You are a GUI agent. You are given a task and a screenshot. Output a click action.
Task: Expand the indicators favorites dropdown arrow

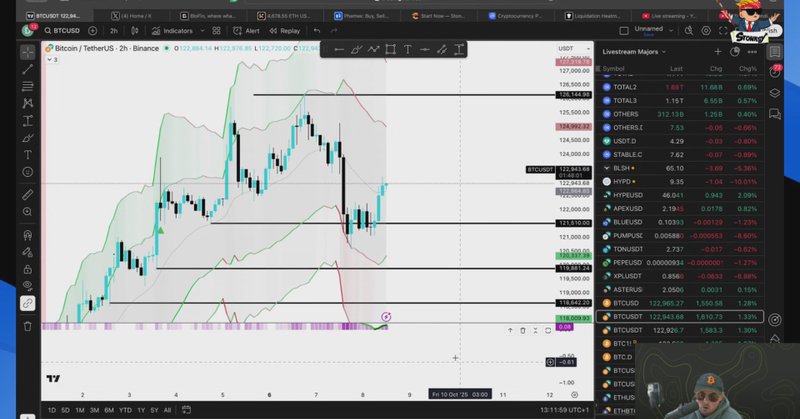tap(202, 31)
